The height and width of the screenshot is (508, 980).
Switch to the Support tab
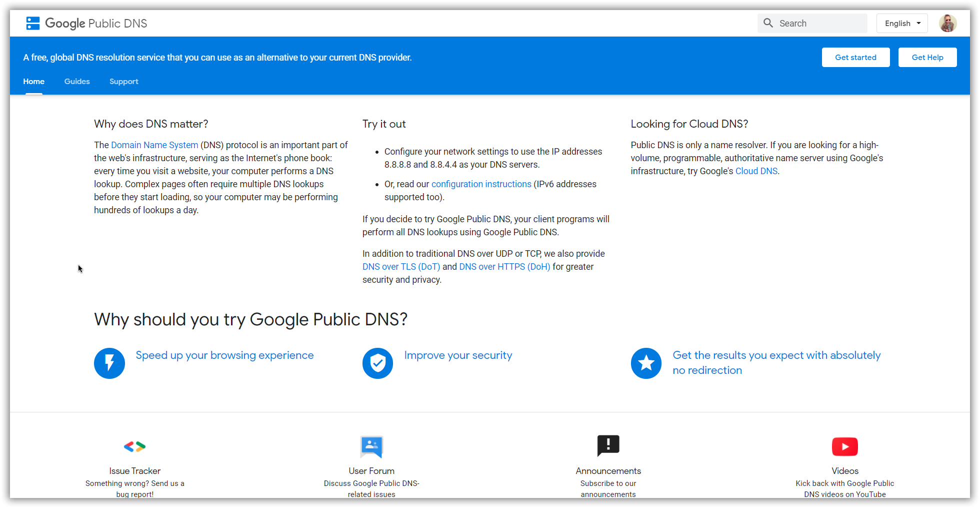tap(123, 82)
